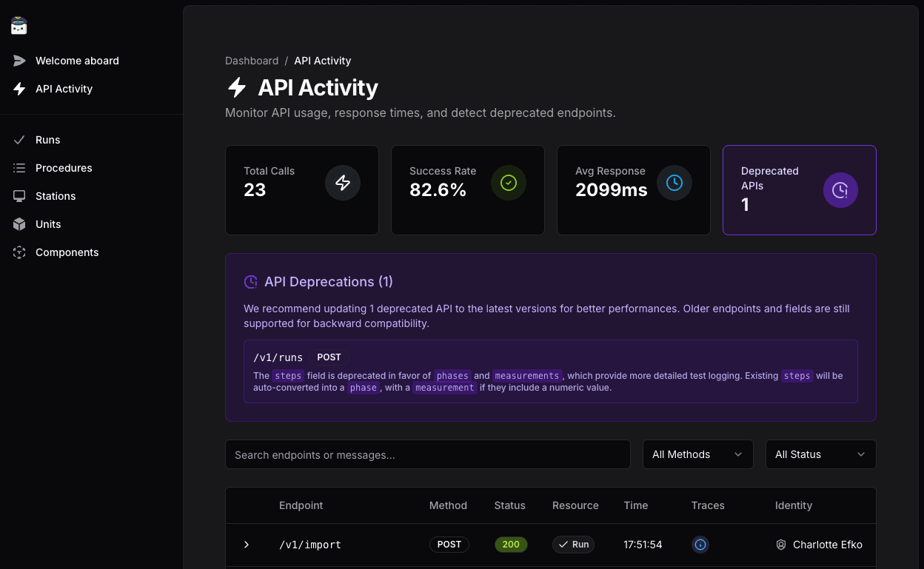Click the Status column header
This screenshot has height=569, width=924.
[x=510, y=505]
